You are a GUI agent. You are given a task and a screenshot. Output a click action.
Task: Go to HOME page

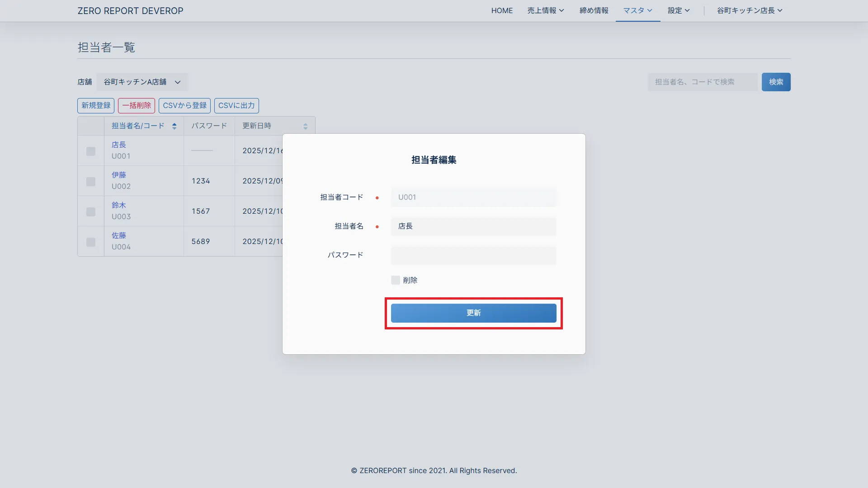pos(502,10)
